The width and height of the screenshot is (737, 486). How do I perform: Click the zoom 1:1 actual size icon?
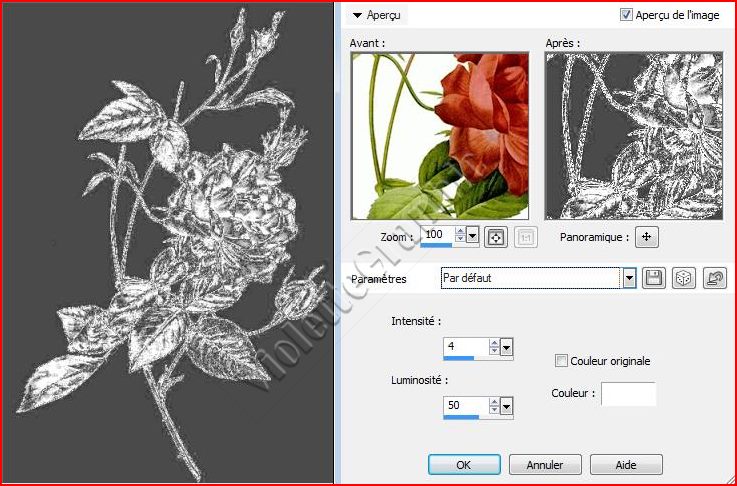(x=526, y=237)
